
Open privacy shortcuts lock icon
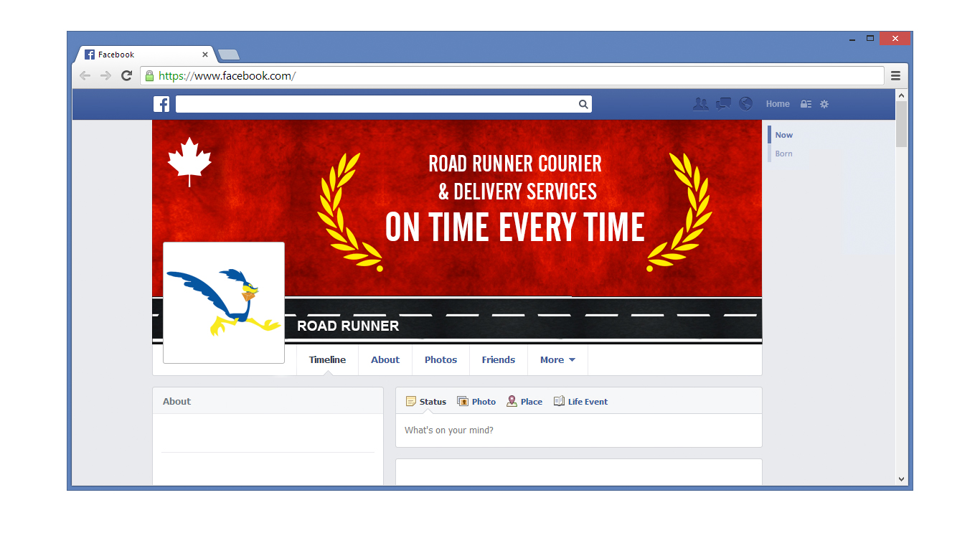pyautogui.click(x=806, y=104)
